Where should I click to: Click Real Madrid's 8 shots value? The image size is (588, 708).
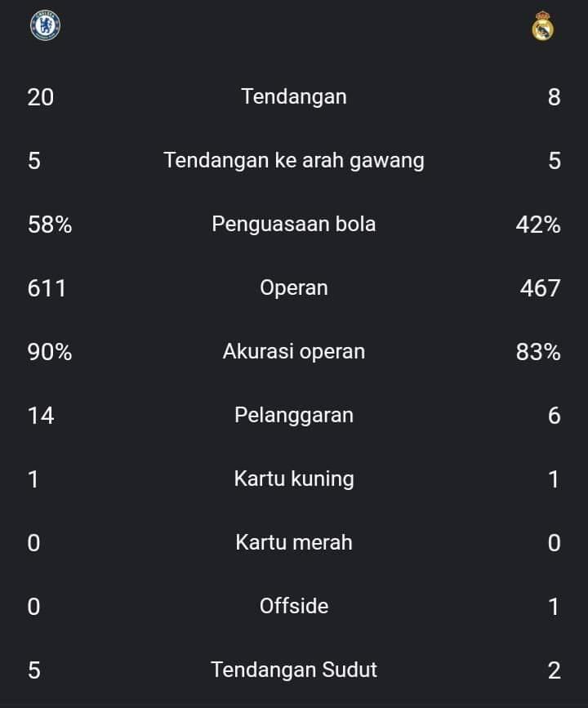click(x=555, y=97)
